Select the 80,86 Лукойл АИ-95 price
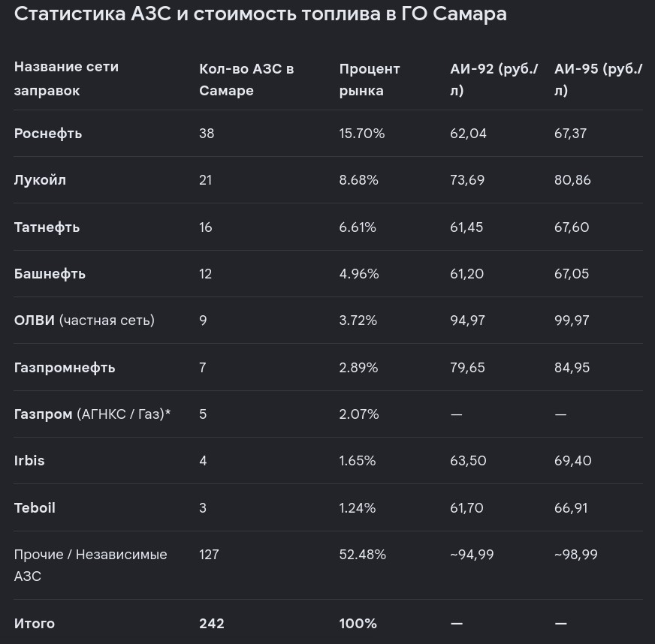655x644 pixels. pyautogui.click(x=572, y=180)
